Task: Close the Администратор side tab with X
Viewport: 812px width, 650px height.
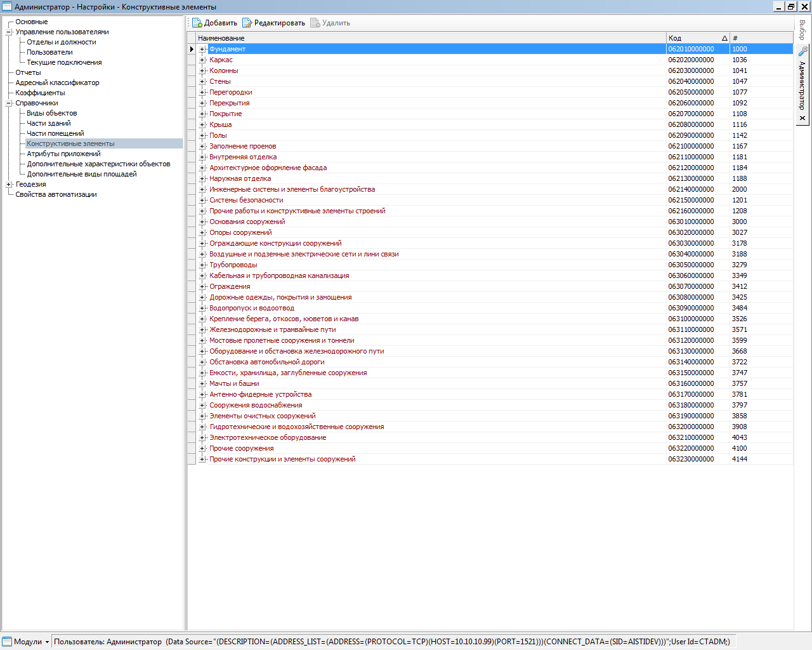Action: [802, 118]
